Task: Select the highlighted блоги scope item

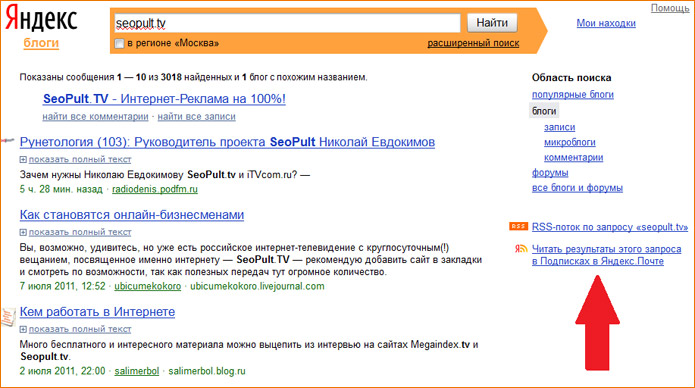Action: point(544,111)
